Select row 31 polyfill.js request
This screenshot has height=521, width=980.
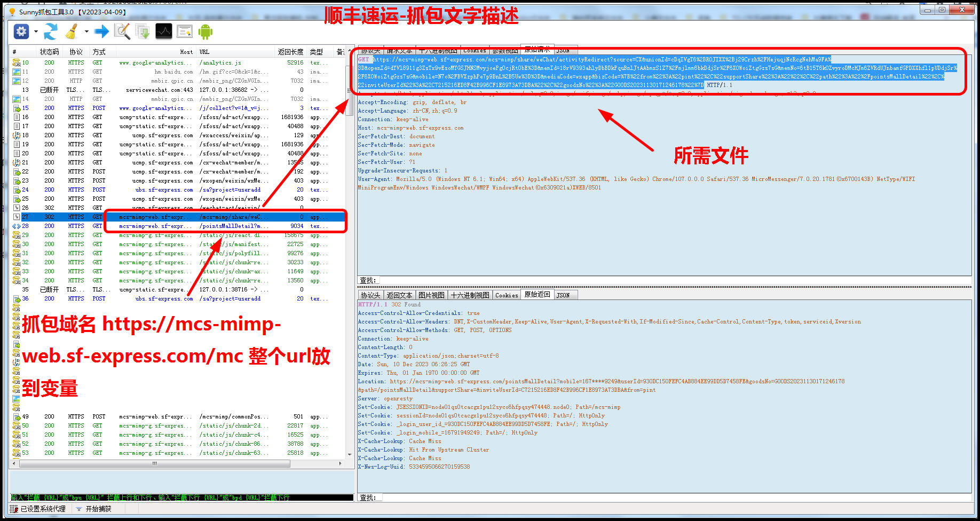click(x=178, y=253)
